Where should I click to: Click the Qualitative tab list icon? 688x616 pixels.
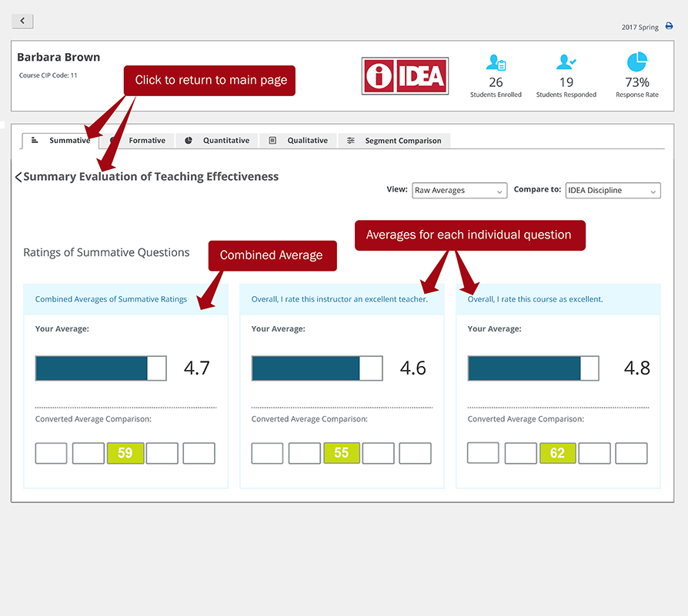pos(272,141)
